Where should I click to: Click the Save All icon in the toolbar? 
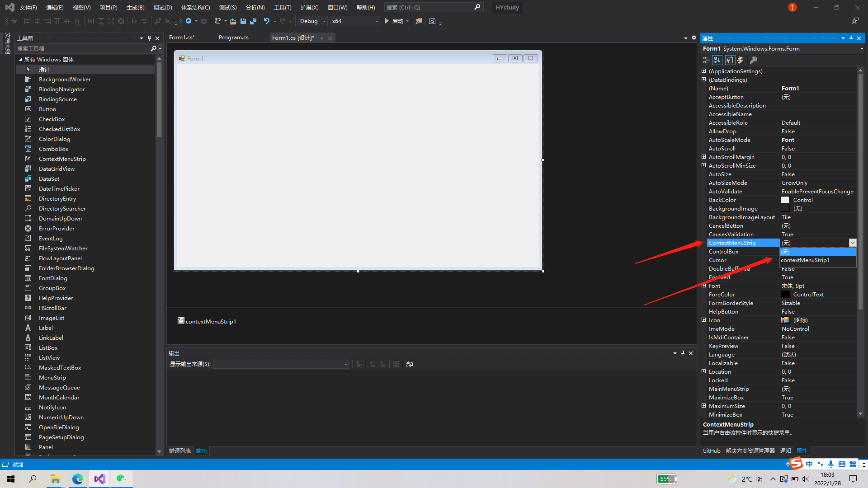[x=253, y=21]
